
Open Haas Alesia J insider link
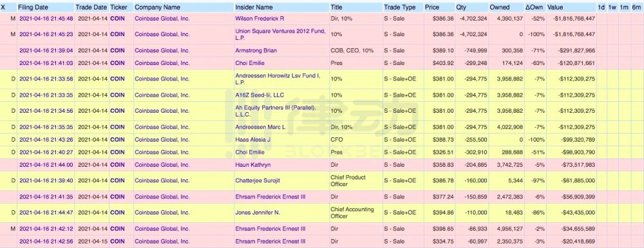point(252,140)
